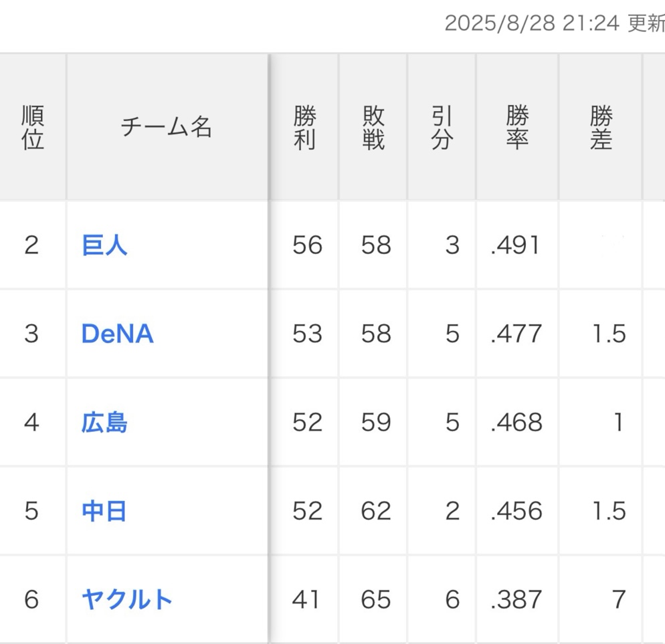Open the 広島 team link

(104, 422)
